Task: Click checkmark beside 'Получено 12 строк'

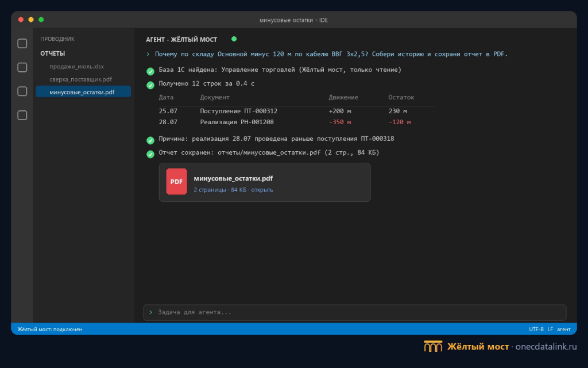Action: [150, 85]
